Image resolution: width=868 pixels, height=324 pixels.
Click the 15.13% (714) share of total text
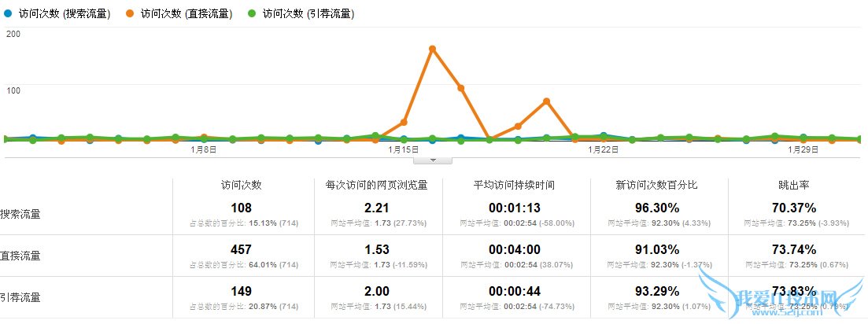[x=272, y=223]
